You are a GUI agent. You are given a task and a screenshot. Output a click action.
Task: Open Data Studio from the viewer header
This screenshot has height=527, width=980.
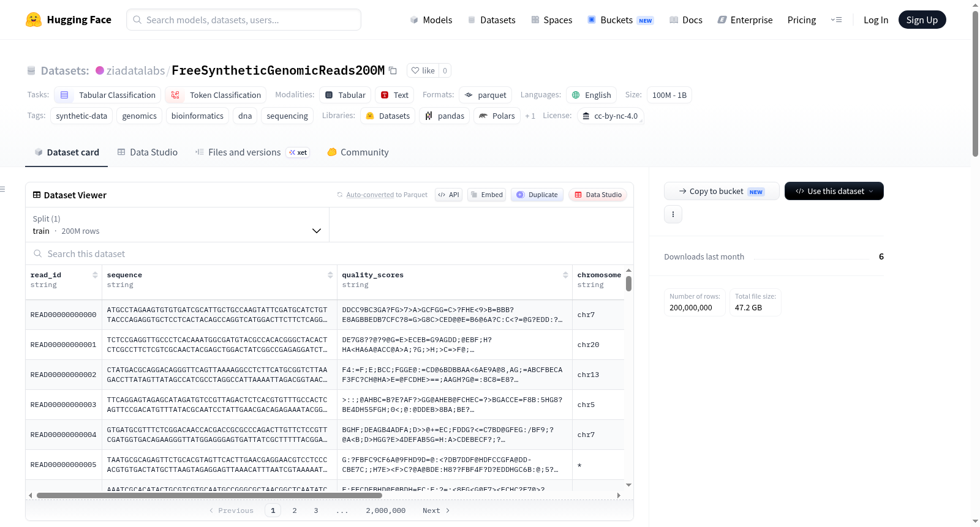click(x=597, y=195)
